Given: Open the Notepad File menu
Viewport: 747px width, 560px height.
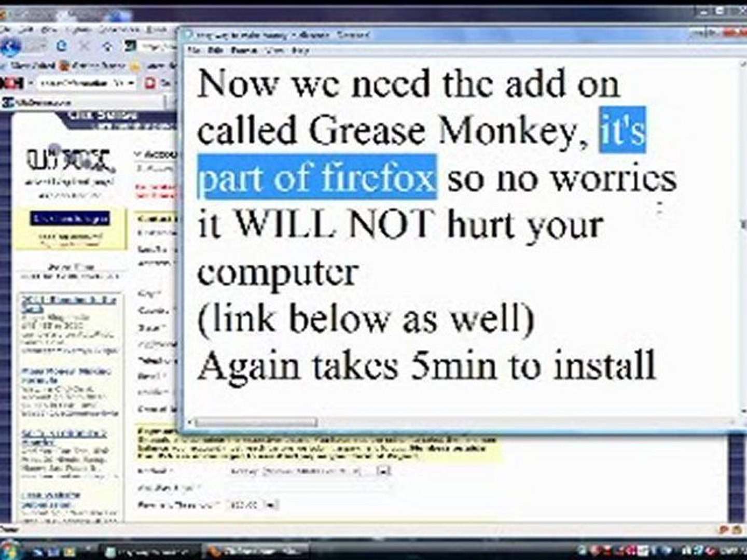Looking at the screenshot, I should pos(193,50).
